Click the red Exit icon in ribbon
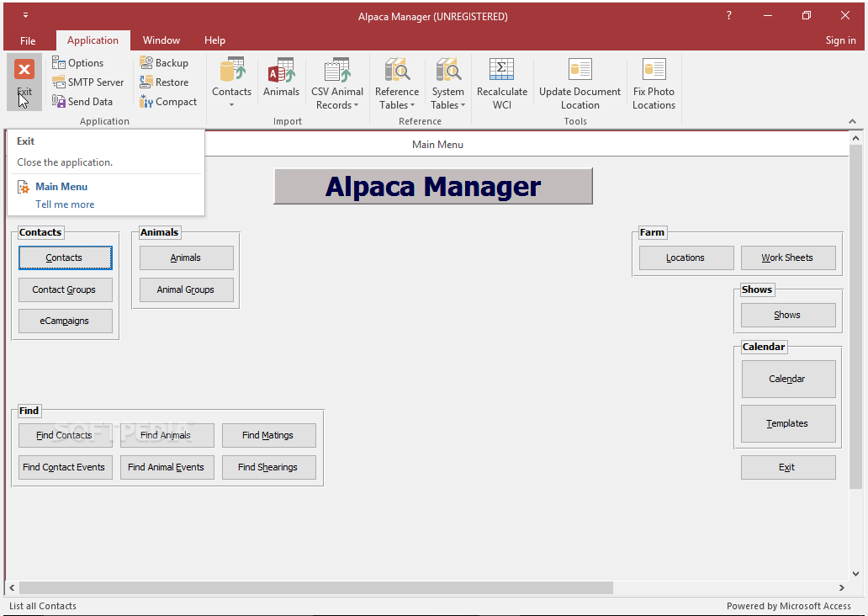 (x=24, y=70)
